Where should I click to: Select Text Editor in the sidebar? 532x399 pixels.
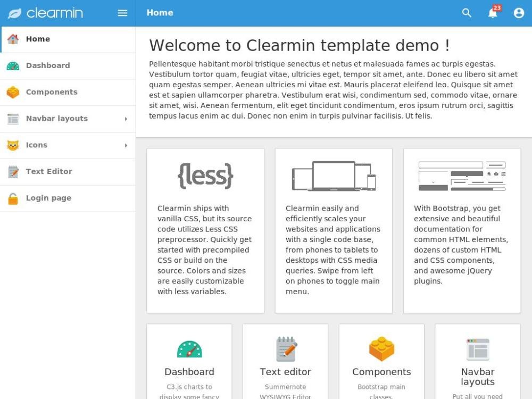click(49, 172)
